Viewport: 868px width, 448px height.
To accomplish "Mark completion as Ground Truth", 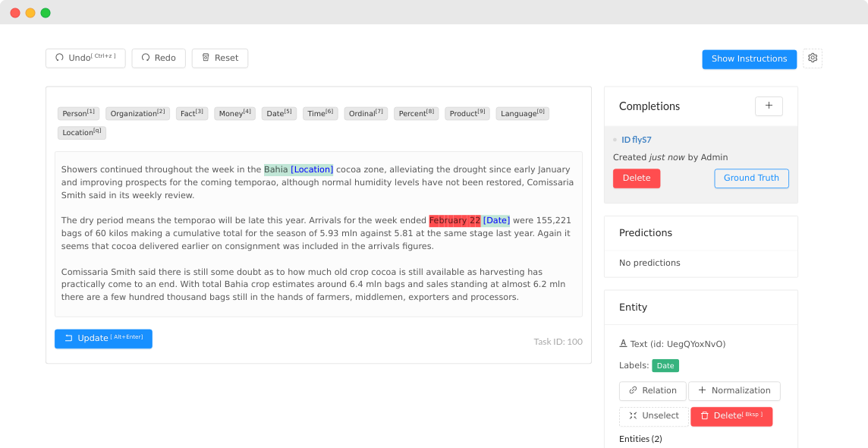I will (x=751, y=178).
